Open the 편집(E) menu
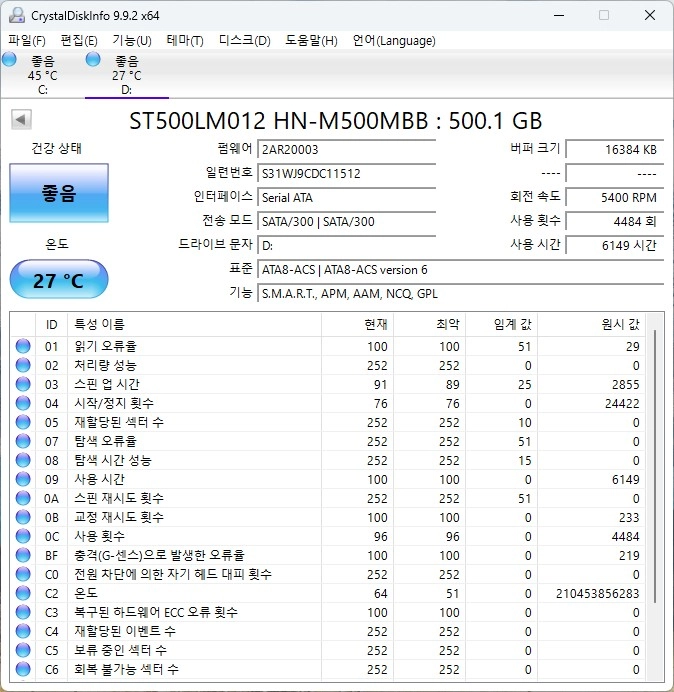Image resolution: width=674 pixels, height=692 pixels. point(79,41)
